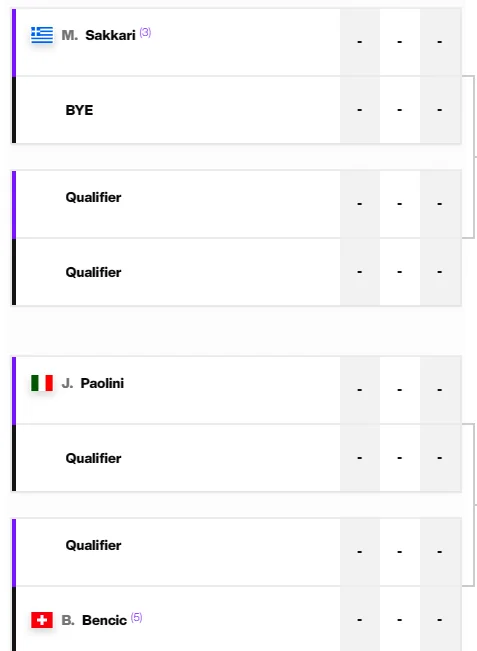This screenshot has height=651, width=477.
Task: Open B. Bencic player profile
Action: (x=94, y=620)
